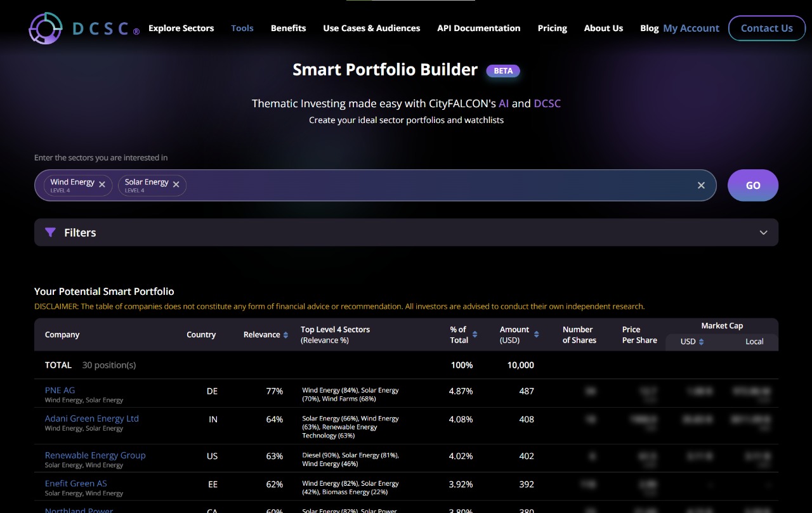The width and height of the screenshot is (812, 513).
Task: Click the Company column header
Action: point(62,335)
